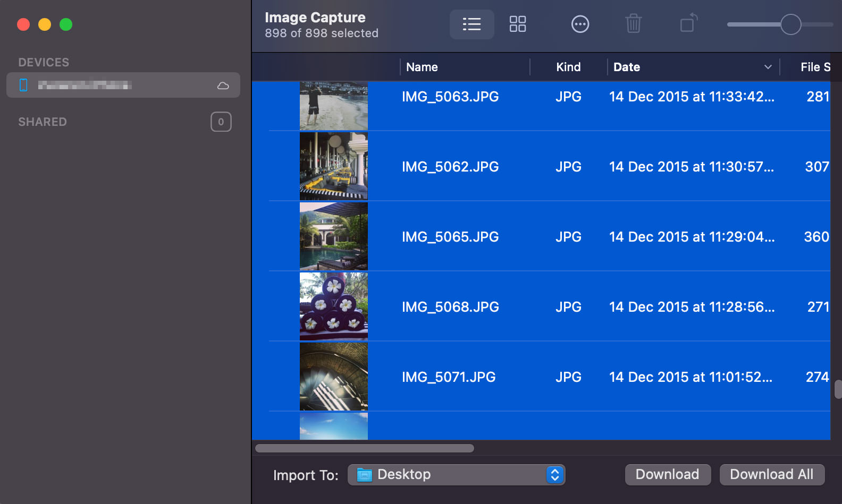The height and width of the screenshot is (504, 842).
Task: Click the green fullscreen window button
Action: click(66, 24)
